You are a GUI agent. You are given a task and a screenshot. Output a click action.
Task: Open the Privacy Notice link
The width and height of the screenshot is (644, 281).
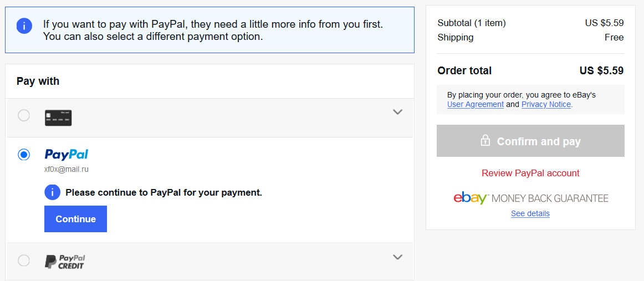coord(546,104)
